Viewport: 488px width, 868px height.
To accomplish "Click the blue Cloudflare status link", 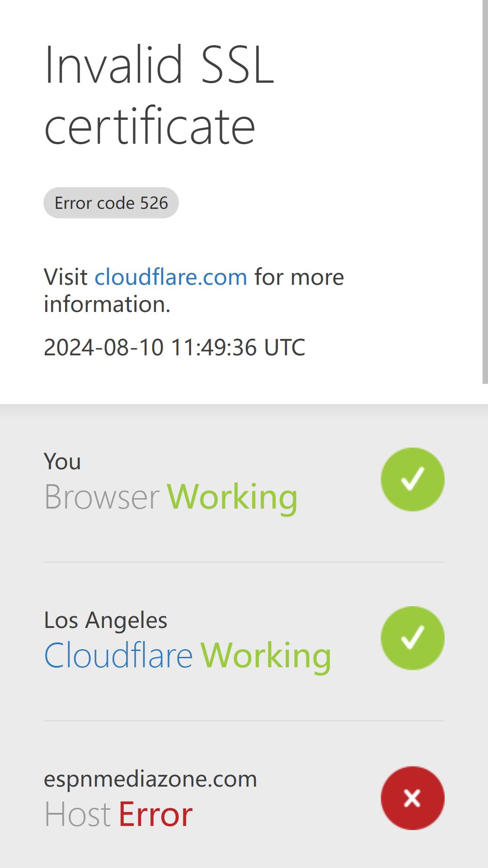I will (118, 655).
